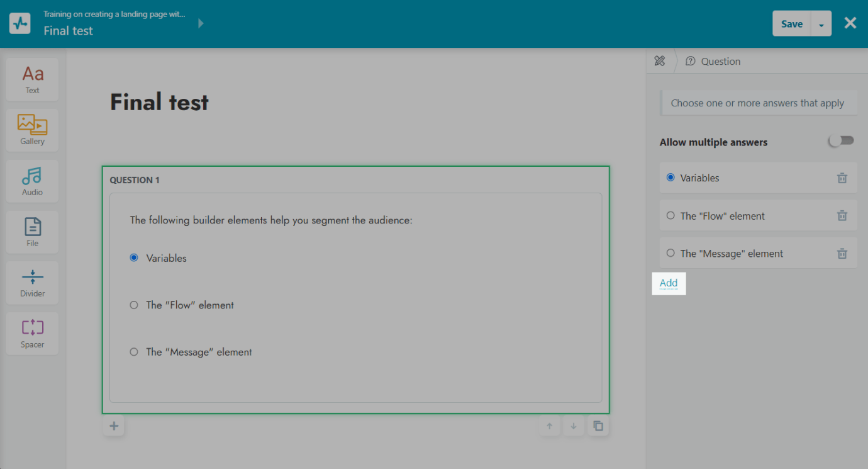Insert a Gallery element

pyautogui.click(x=32, y=130)
